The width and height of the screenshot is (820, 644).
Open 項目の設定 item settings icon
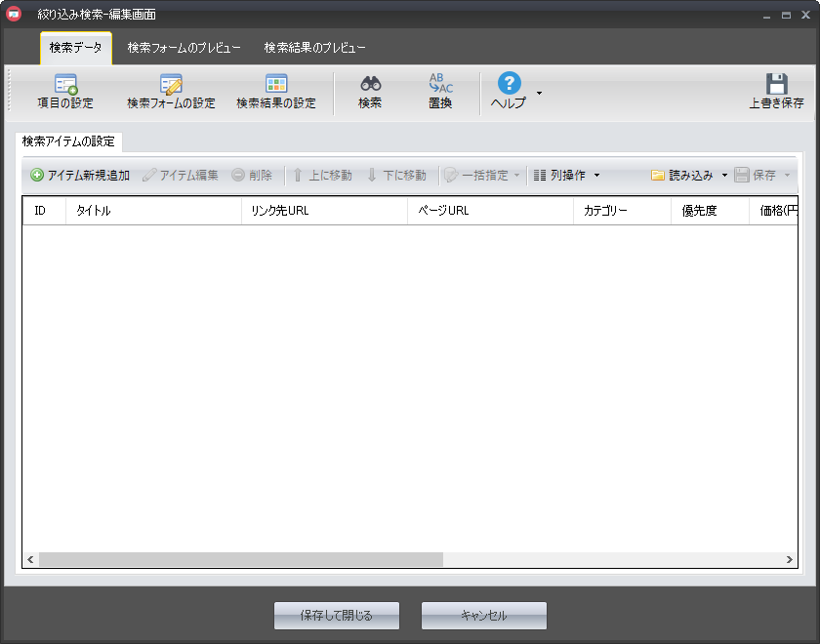[65, 85]
